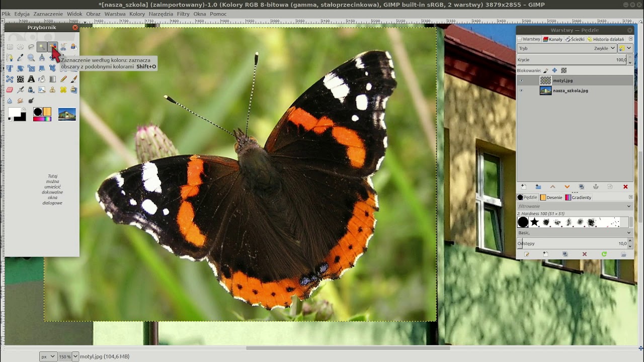The height and width of the screenshot is (362, 644).
Task: Adjust the Krycie opacity slider
Action: coord(572,60)
